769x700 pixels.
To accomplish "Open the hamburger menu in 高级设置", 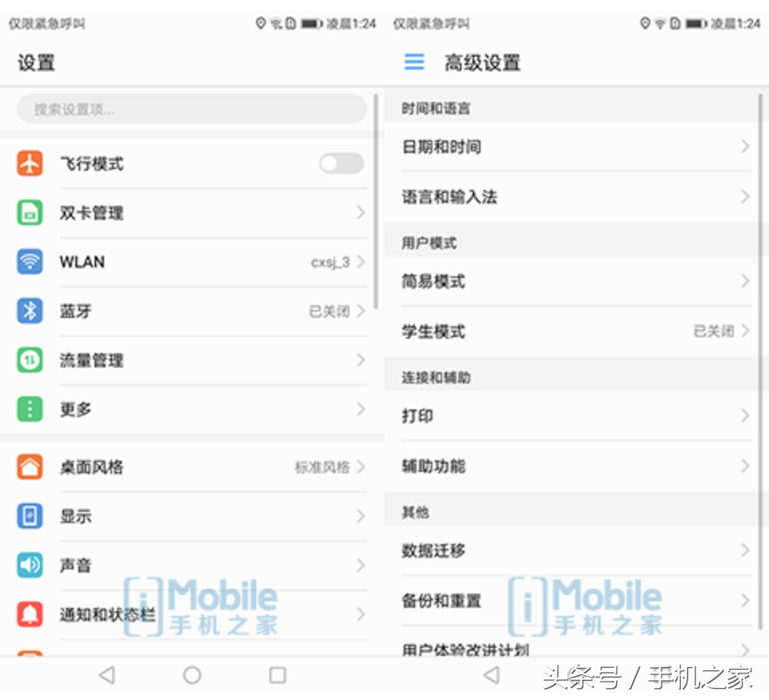I will point(414,62).
